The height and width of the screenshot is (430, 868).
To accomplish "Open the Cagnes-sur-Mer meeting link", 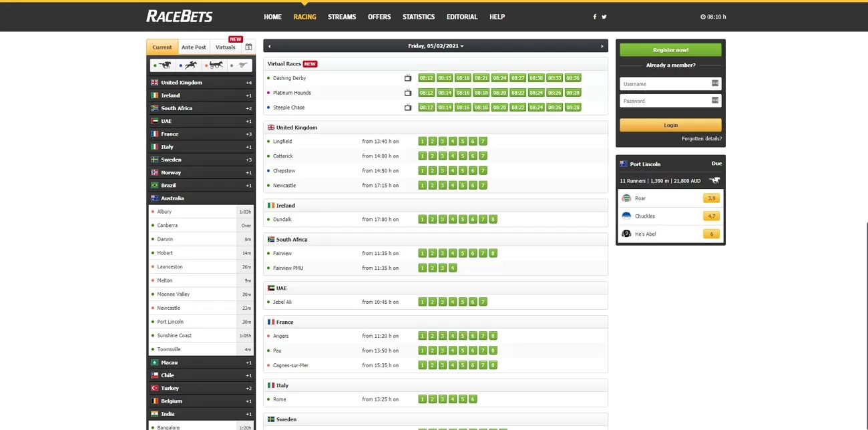I will coord(290,366).
